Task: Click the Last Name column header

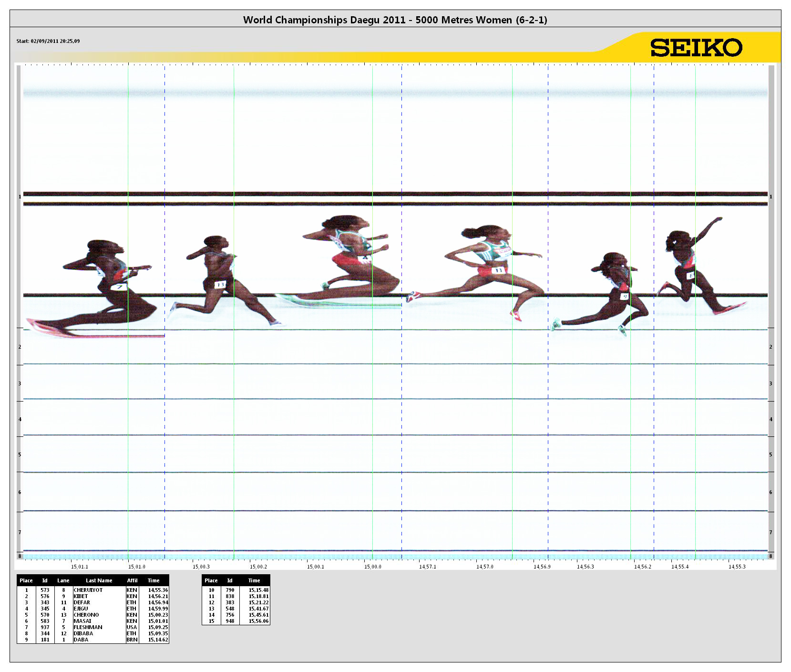Action: click(x=99, y=580)
